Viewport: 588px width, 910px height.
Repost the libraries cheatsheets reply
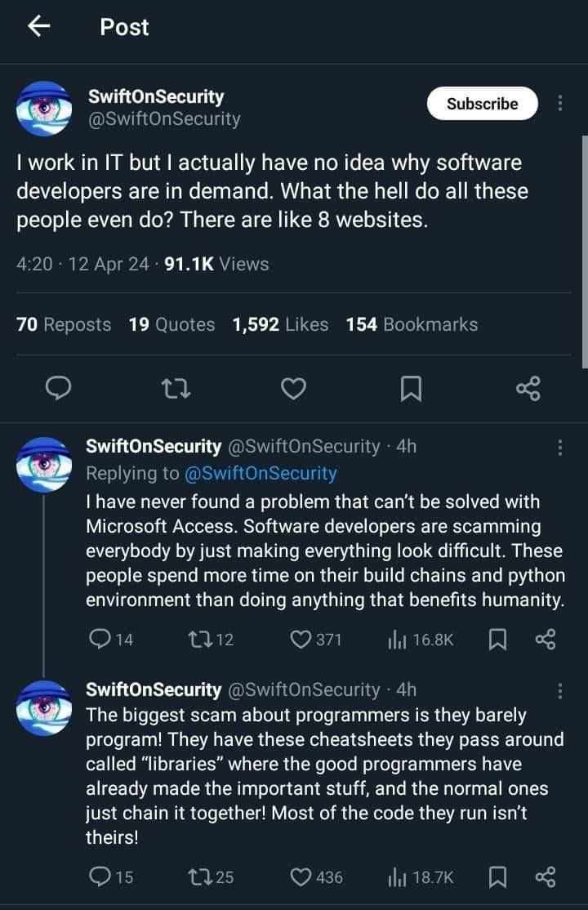click(x=198, y=877)
